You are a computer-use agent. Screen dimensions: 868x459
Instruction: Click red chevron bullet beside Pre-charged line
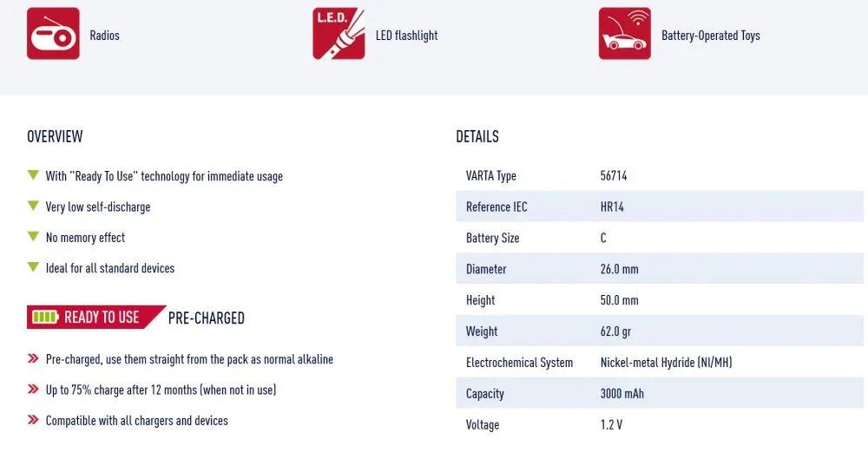click(x=33, y=358)
